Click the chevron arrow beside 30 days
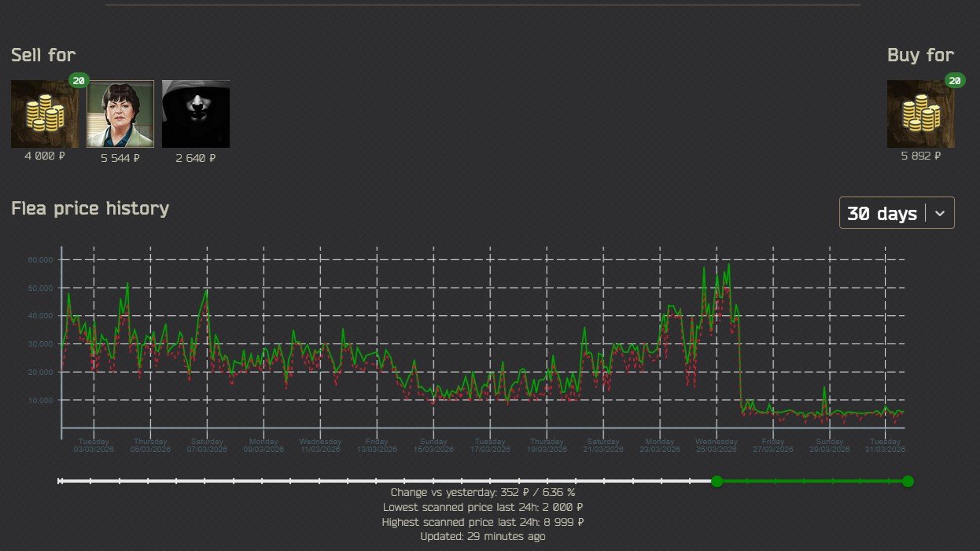The width and height of the screenshot is (980, 551). (940, 213)
